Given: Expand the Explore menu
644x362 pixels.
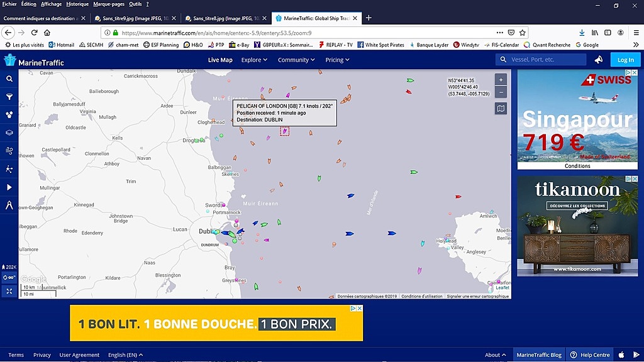Looking at the screenshot, I should pos(254,60).
